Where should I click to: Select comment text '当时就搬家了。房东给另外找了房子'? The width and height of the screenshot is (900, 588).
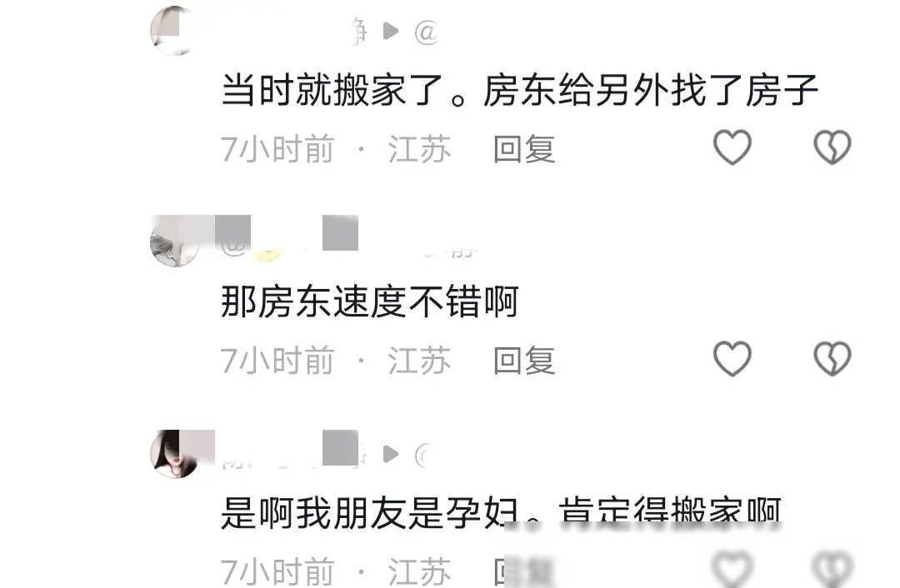click(519, 91)
